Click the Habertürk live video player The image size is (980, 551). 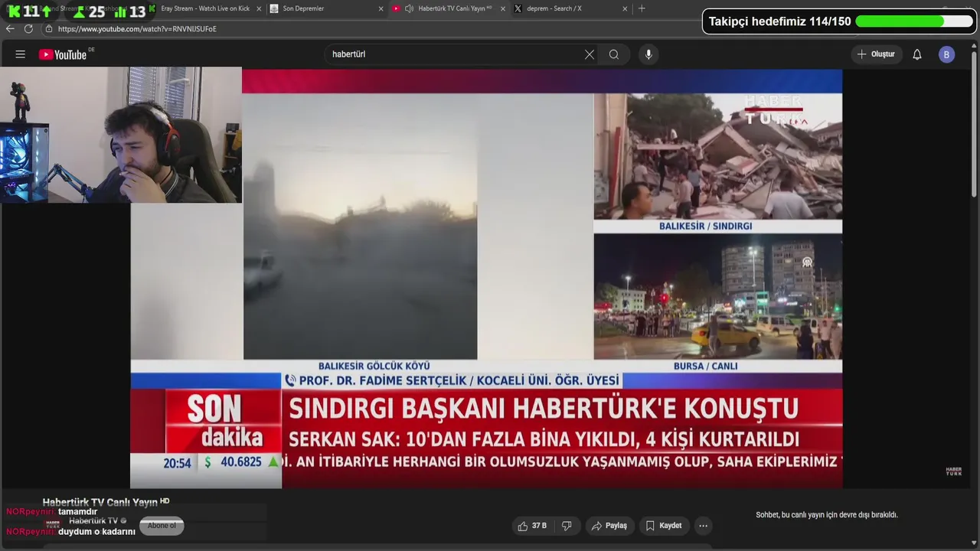486,279
